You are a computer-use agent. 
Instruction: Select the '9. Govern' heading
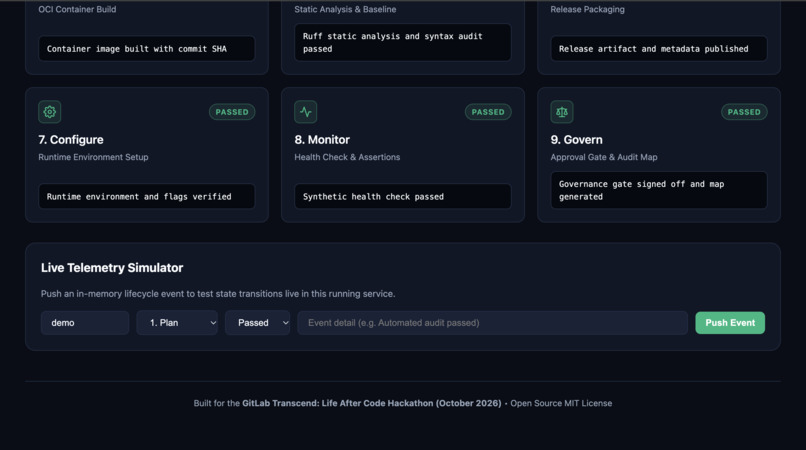[576, 140]
